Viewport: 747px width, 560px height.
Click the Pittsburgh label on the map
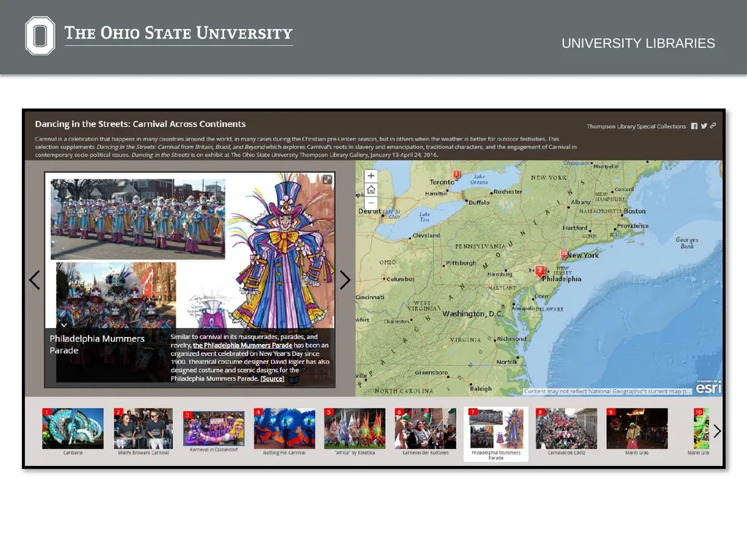click(461, 262)
